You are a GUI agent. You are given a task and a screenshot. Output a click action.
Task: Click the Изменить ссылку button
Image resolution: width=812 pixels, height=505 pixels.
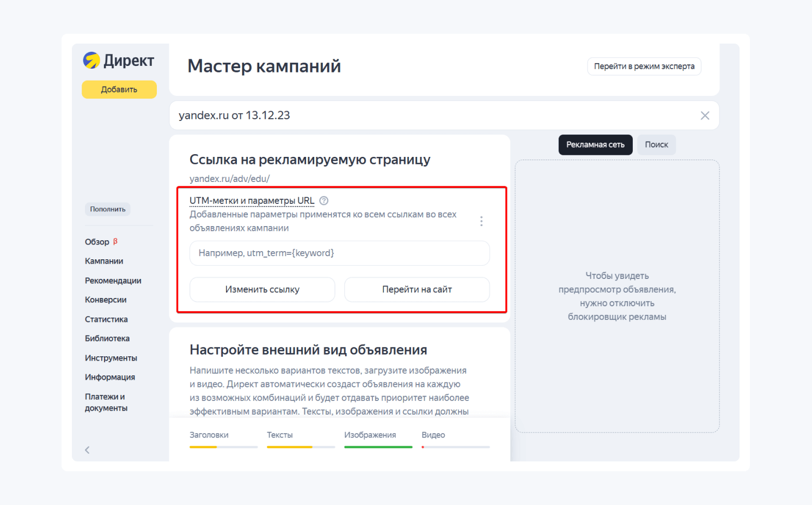262,289
